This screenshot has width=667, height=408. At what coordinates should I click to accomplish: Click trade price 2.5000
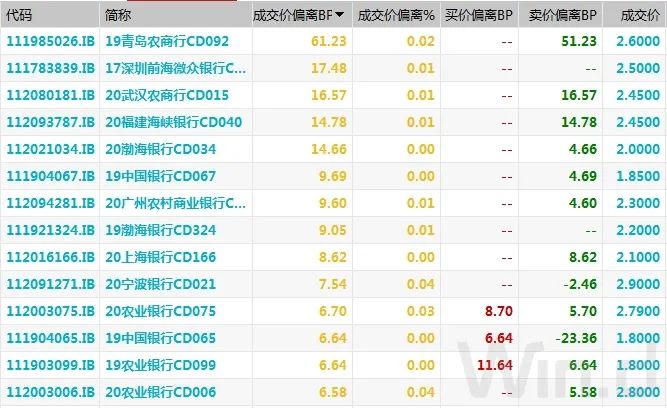tap(638, 68)
